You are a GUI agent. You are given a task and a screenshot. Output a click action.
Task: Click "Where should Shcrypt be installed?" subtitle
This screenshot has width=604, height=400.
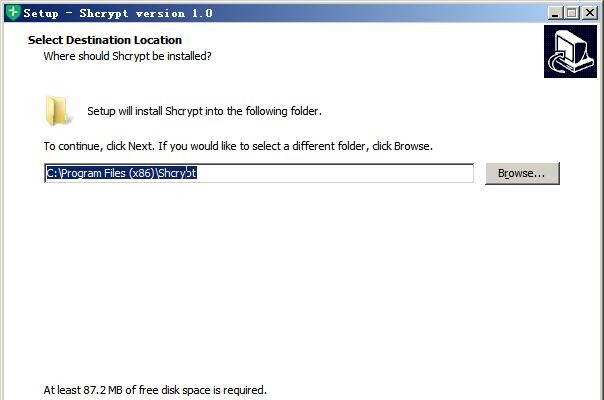click(128, 56)
